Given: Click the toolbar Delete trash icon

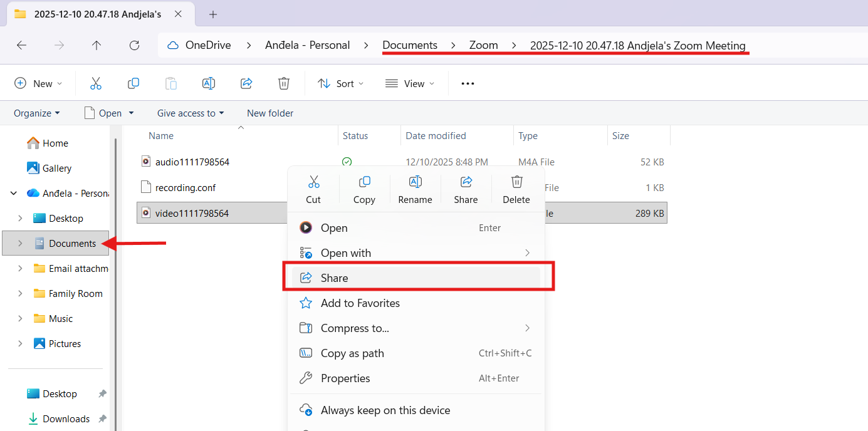Looking at the screenshot, I should [x=284, y=83].
